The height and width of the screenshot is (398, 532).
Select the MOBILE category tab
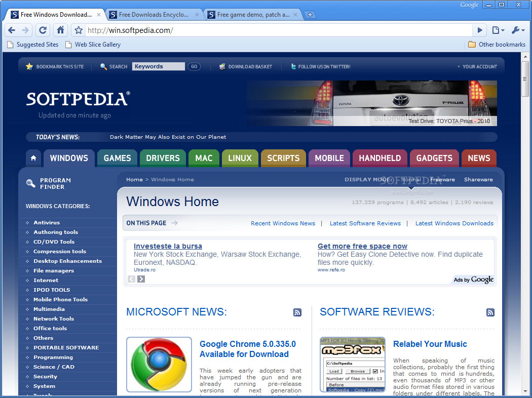pyautogui.click(x=329, y=158)
